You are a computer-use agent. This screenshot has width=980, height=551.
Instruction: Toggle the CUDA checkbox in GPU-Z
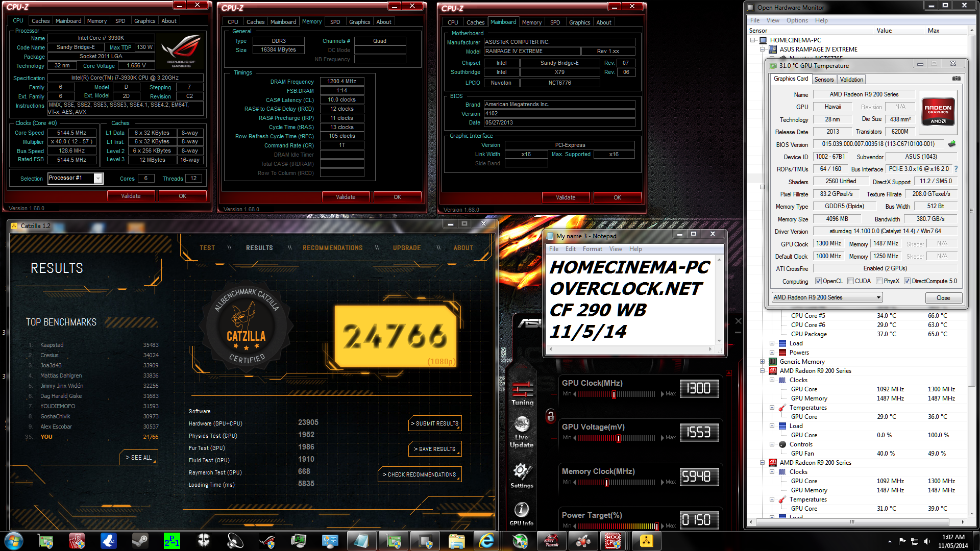850,281
